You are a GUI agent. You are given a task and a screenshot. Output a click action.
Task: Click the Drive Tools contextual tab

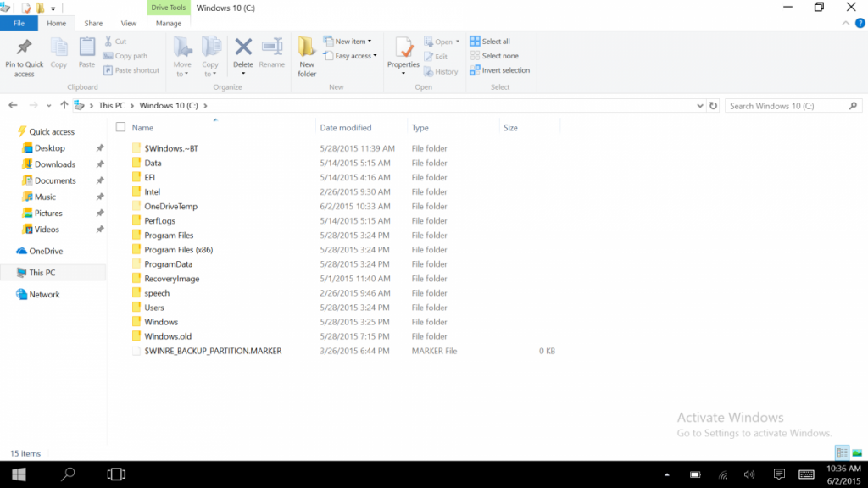pyautogui.click(x=169, y=8)
